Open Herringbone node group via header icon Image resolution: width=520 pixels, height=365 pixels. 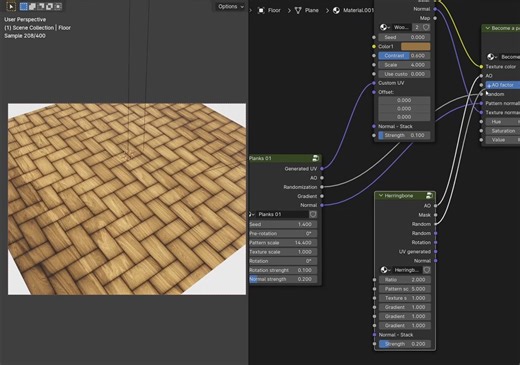tap(429, 196)
